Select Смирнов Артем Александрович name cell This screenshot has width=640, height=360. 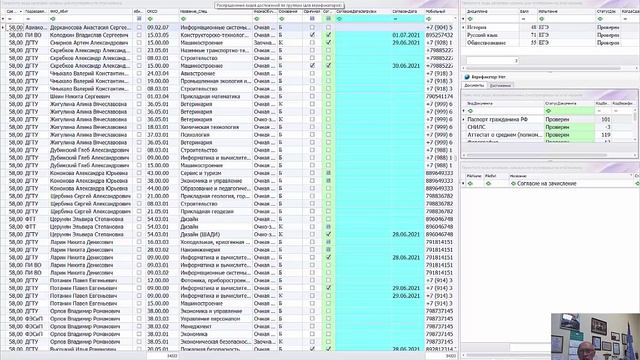point(91,42)
